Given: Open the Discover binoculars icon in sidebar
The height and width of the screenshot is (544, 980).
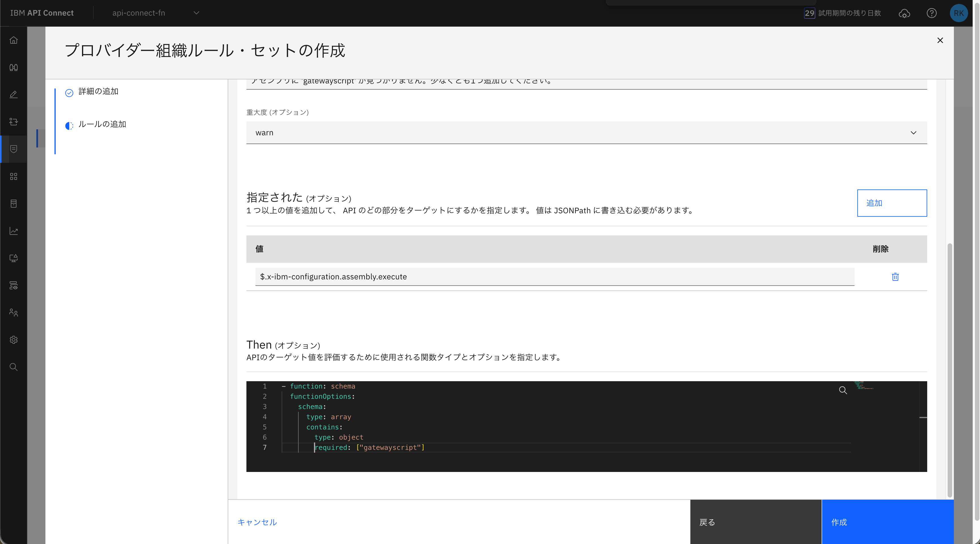Looking at the screenshot, I should pyautogui.click(x=14, y=68).
